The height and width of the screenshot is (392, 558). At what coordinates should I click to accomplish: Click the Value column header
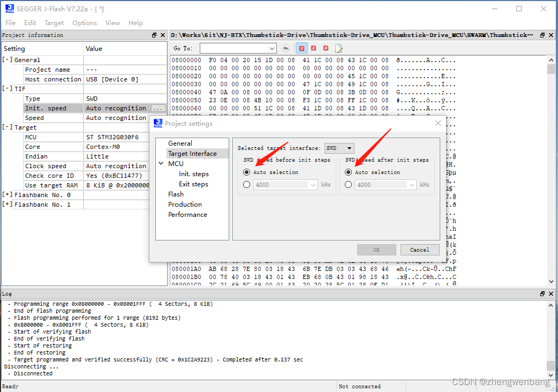(94, 49)
